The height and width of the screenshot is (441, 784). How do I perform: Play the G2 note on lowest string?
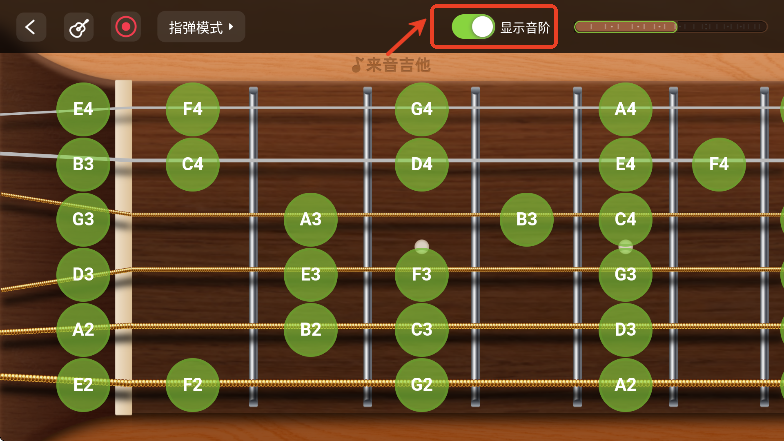(x=422, y=385)
